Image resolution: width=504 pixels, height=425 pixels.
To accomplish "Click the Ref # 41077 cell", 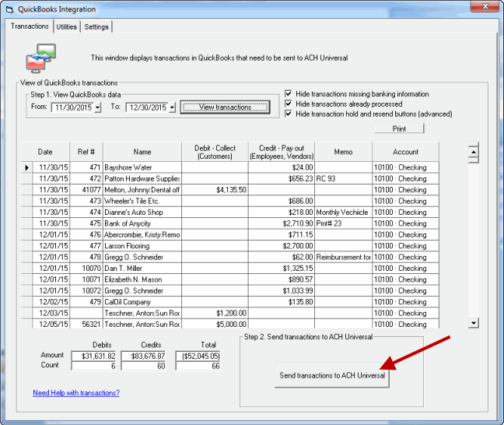I will tap(86, 190).
